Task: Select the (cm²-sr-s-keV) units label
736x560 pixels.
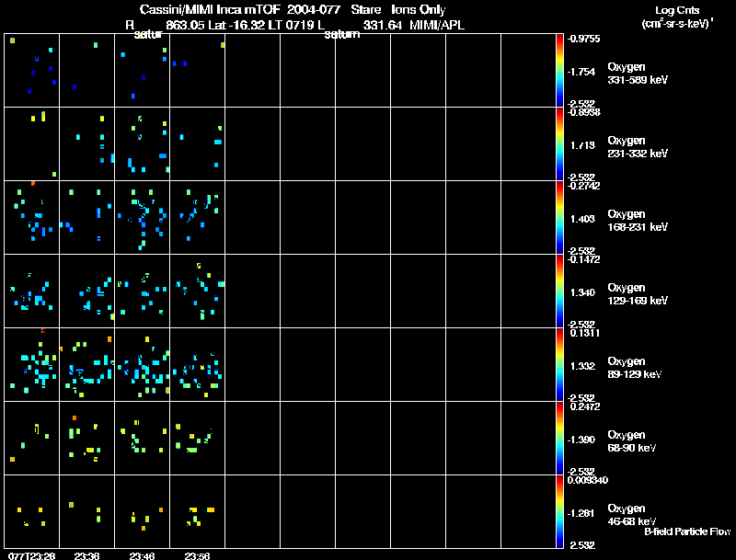Action: click(x=677, y=24)
